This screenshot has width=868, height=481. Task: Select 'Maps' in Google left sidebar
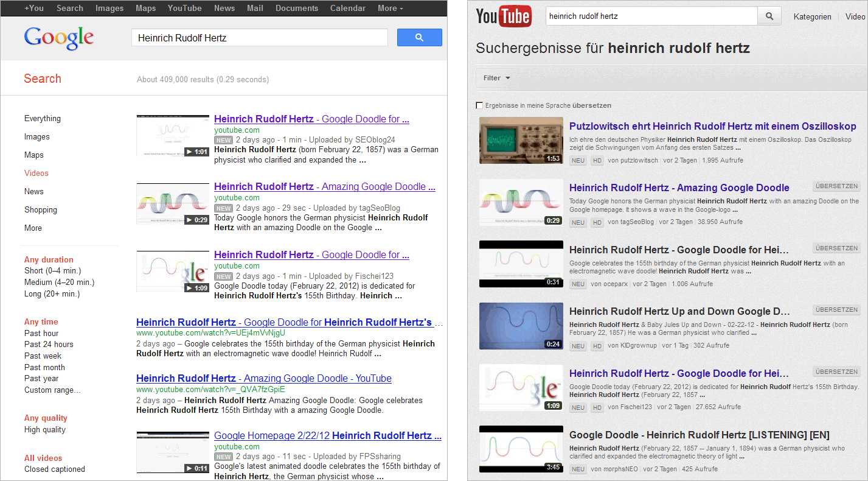pos(34,155)
